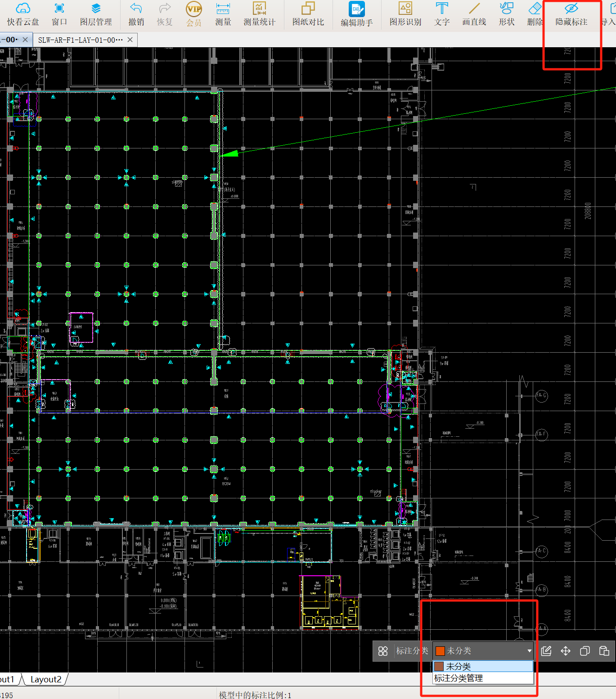Open the 会员 VIP page
This screenshot has width=616, height=699.
coord(194,14)
